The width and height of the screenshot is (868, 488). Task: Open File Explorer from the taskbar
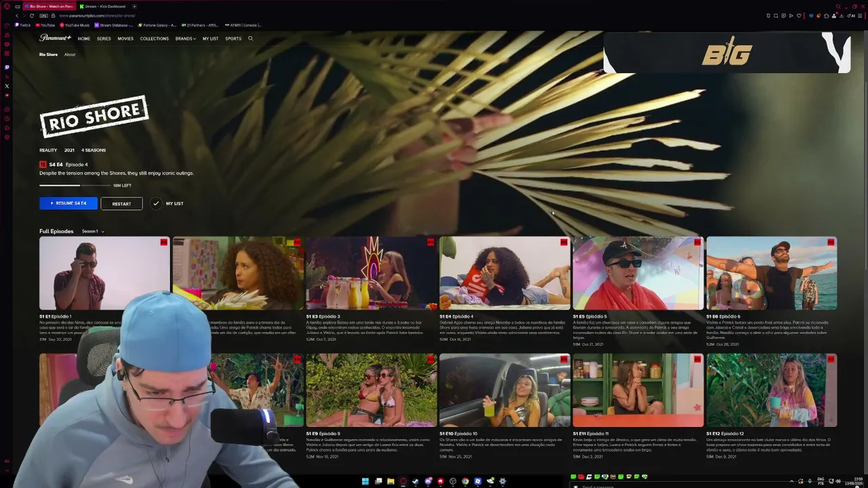[391, 481]
